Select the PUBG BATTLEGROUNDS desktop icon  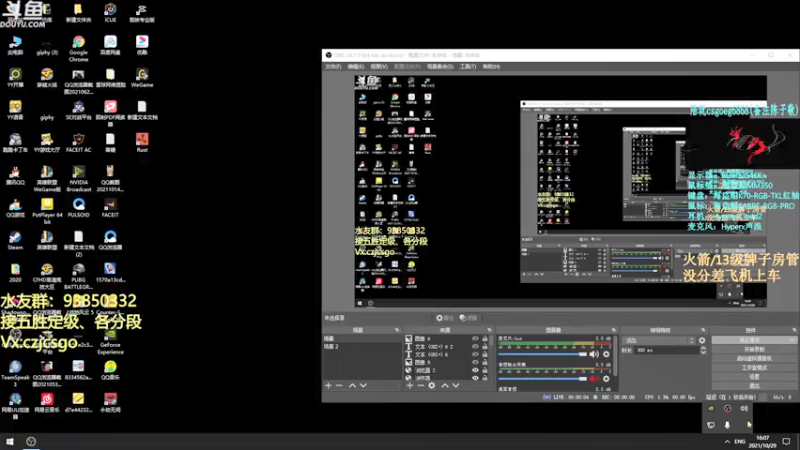(78, 276)
